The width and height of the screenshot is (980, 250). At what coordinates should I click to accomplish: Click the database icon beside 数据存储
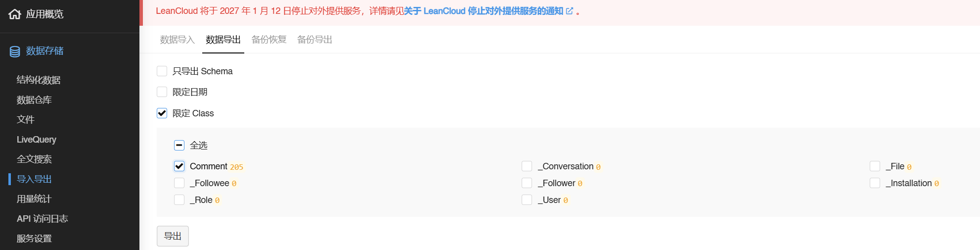point(15,51)
